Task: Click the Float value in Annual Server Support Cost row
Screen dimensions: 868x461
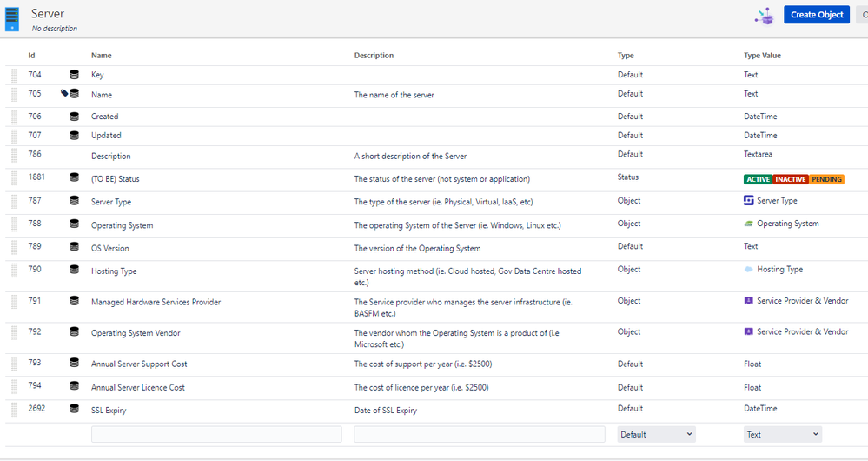Action: 752,364
